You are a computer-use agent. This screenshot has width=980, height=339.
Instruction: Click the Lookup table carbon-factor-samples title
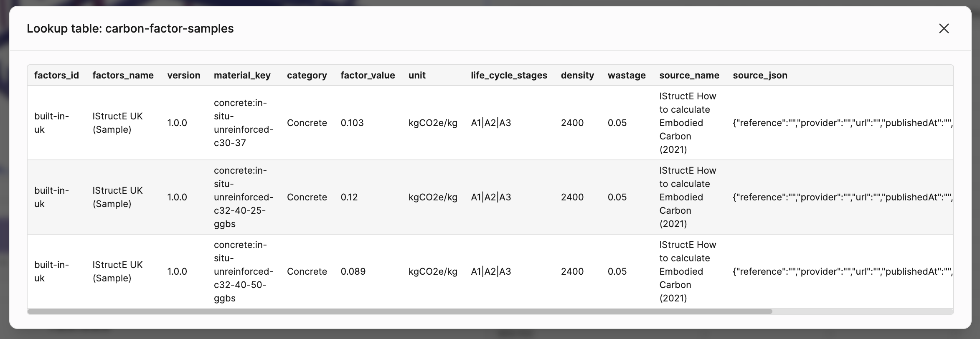click(x=130, y=28)
